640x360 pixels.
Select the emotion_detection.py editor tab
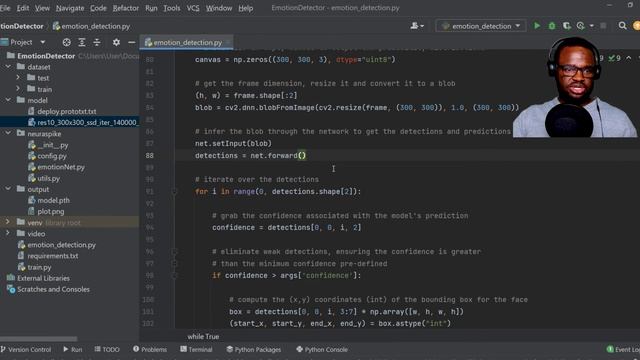click(x=186, y=42)
